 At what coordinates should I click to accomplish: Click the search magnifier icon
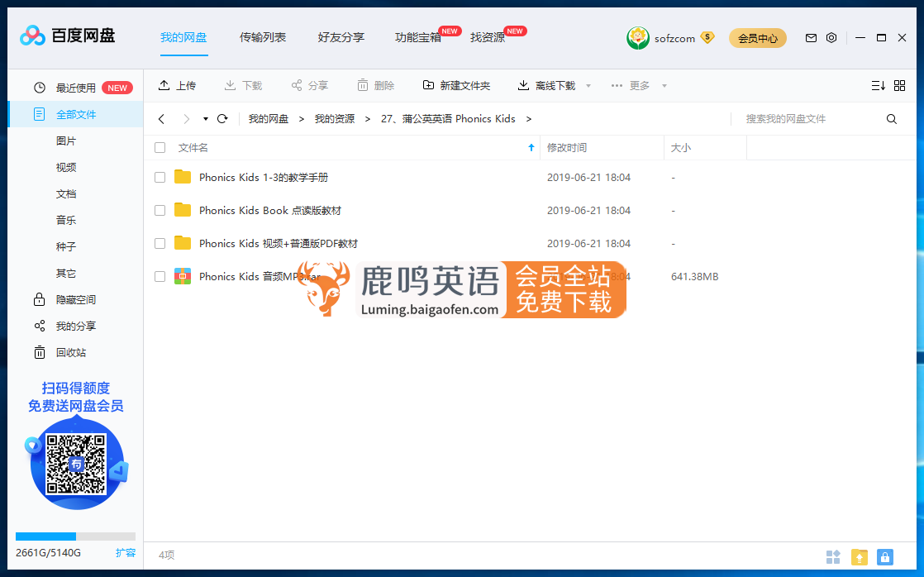(892, 119)
